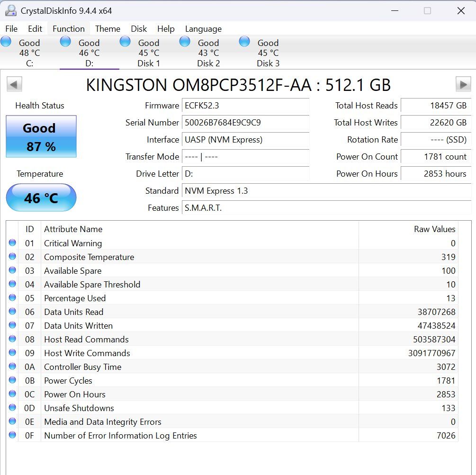Viewport: 476px width, 475px height.
Task: Select raw value 319 of Composite Temperature
Action: pos(448,257)
